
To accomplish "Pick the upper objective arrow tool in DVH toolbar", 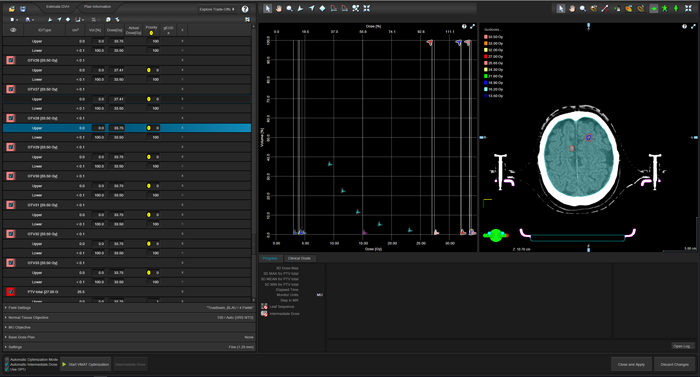I will coord(300,8).
